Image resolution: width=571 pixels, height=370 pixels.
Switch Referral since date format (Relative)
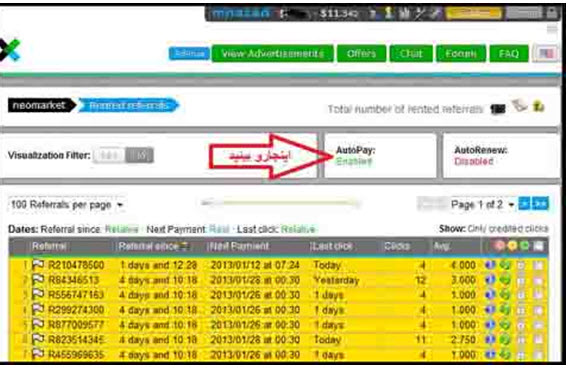[122, 229]
